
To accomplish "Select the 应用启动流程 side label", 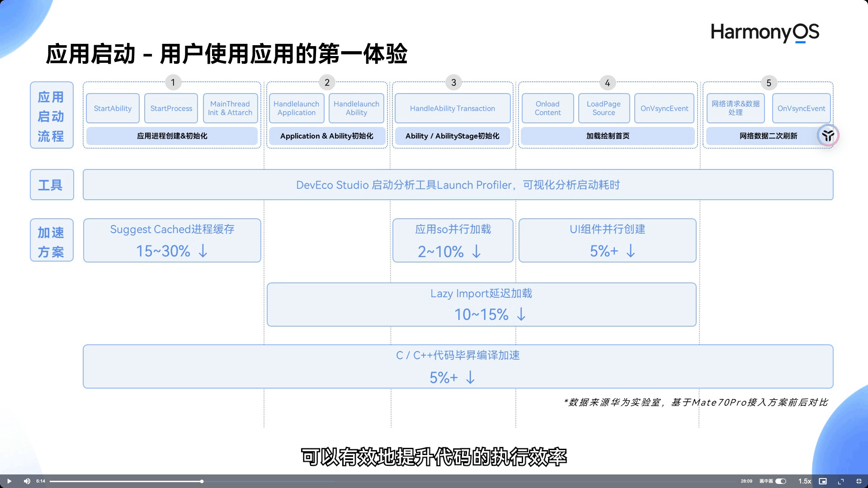I will tap(52, 115).
